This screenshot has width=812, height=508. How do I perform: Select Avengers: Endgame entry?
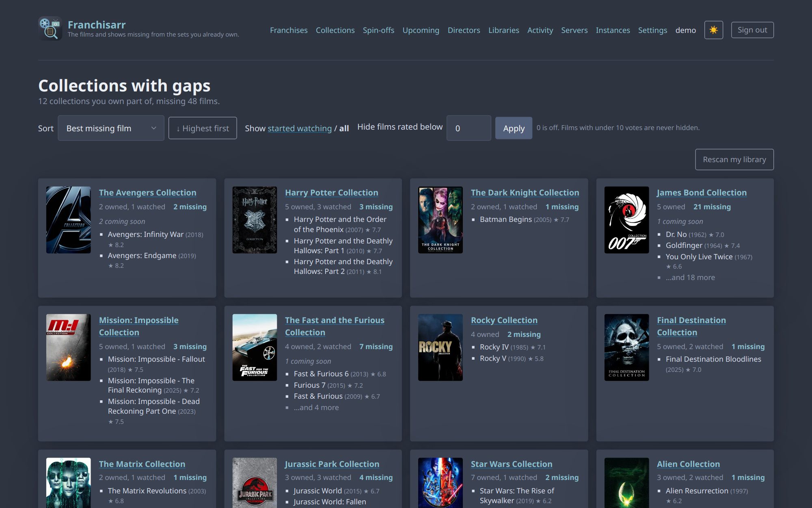[152, 260]
